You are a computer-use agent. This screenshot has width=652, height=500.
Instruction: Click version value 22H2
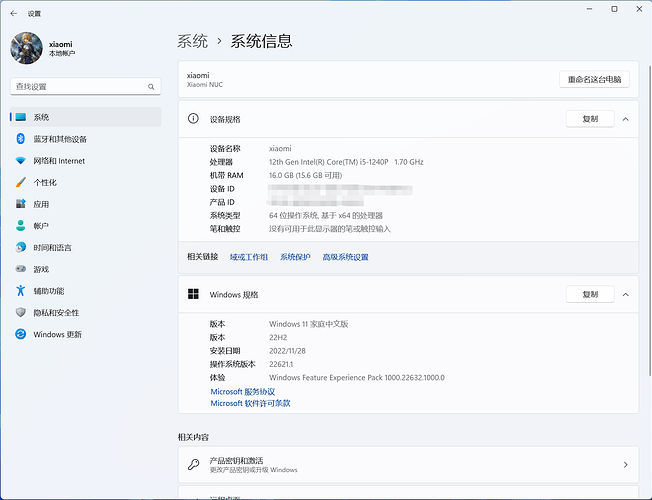tap(278, 337)
